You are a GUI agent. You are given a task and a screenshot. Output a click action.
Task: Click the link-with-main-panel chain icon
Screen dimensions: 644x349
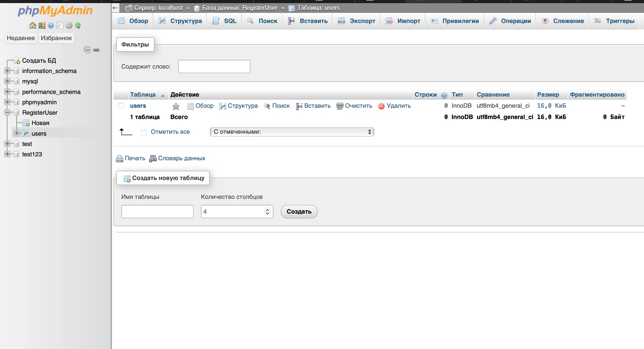point(96,50)
